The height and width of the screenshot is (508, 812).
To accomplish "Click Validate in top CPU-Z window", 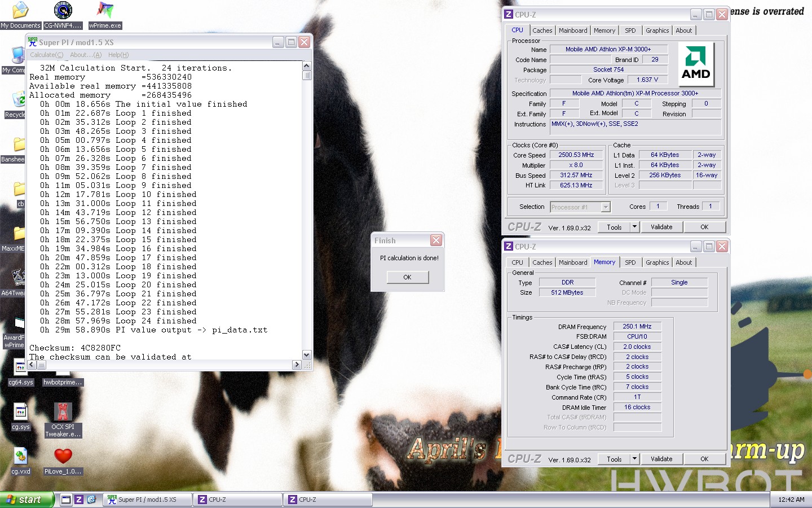I will [x=661, y=227].
